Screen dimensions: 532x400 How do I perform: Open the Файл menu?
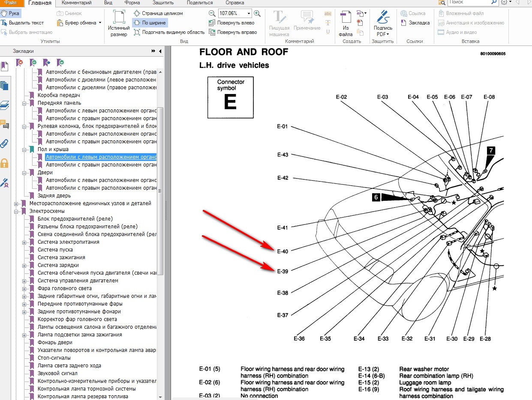(x=11, y=3)
